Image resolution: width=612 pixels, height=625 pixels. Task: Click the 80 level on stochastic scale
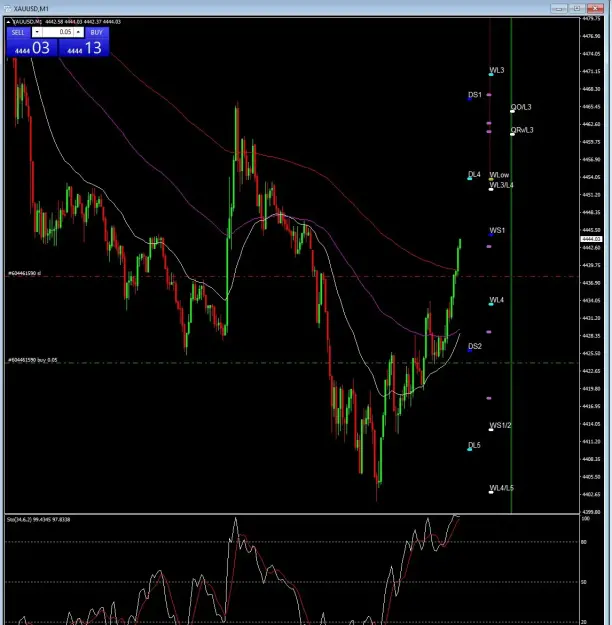point(584,542)
